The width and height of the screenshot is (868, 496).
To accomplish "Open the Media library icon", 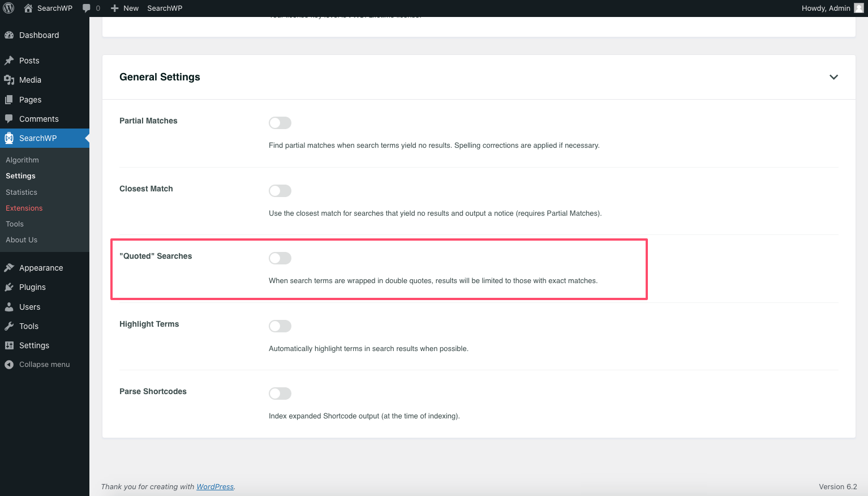I will pyautogui.click(x=9, y=80).
